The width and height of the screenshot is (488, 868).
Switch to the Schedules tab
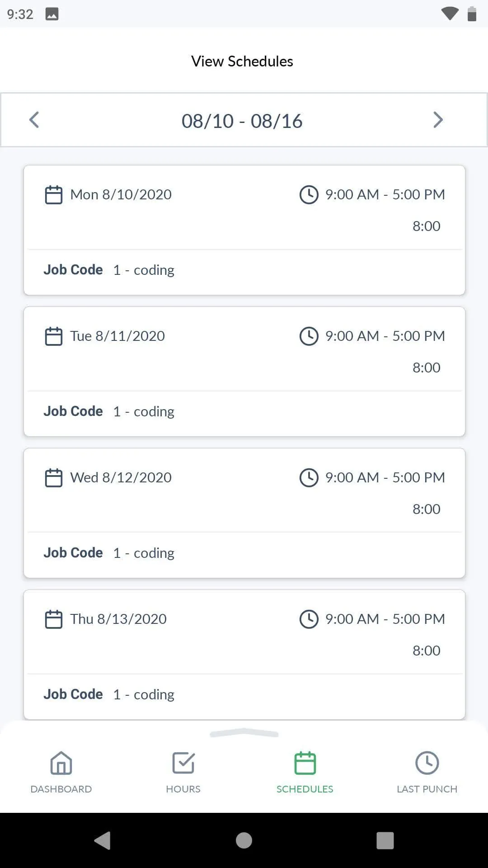305,772
